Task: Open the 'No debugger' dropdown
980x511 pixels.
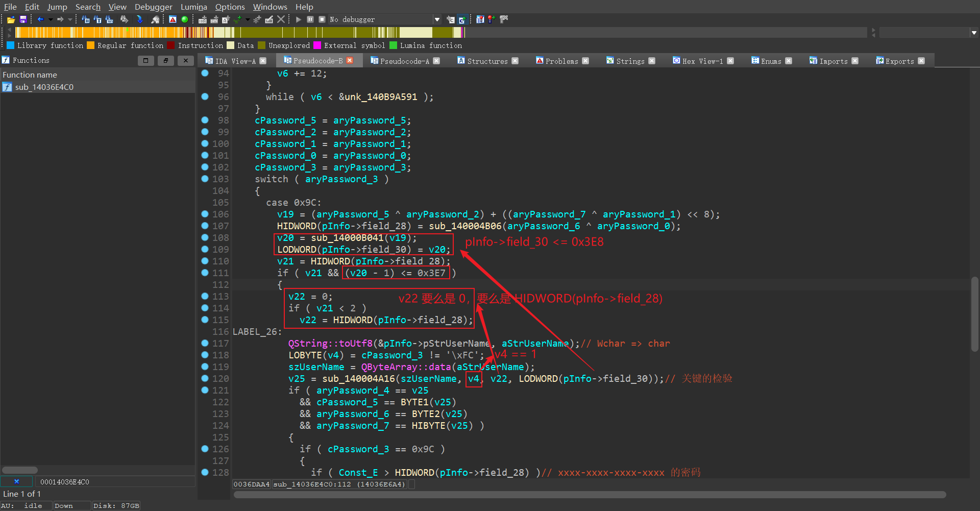Action: pyautogui.click(x=437, y=19)
